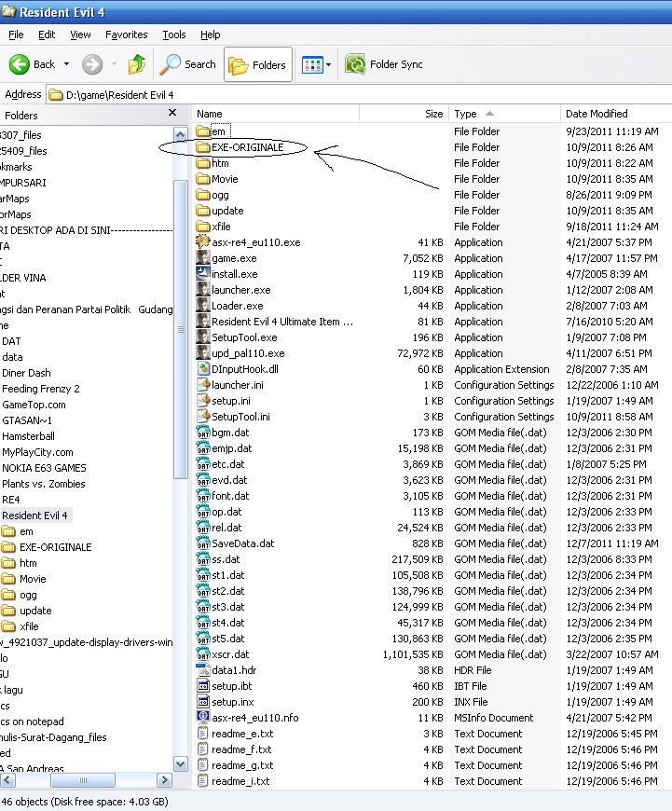The height and width of the screenshot is (811, 672).
Task: Select the DInputHook.dll icon
Action: pyautogui.click(x=203, y=369)
